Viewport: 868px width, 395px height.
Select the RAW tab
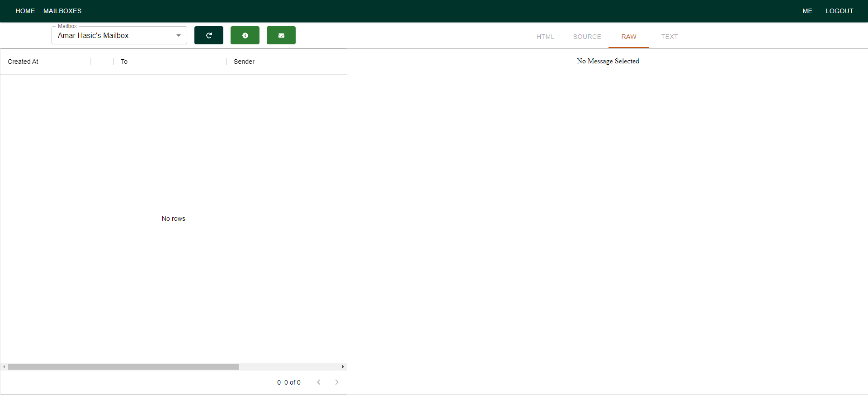pos(629,37)
